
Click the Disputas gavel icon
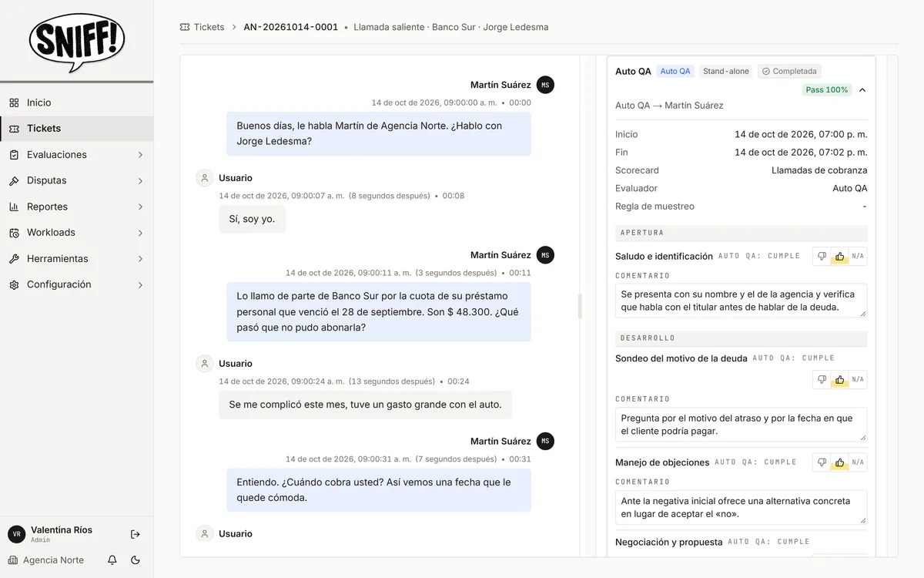click(14, 180)
